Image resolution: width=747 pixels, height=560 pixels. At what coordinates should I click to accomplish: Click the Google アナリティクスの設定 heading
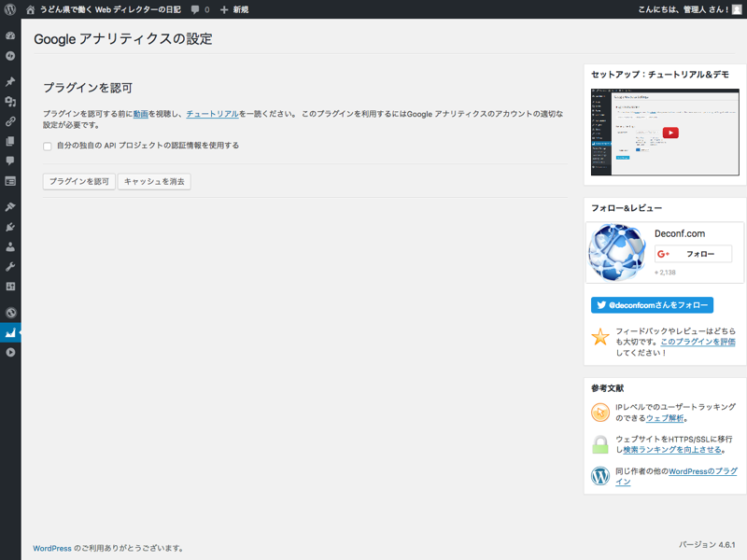point(123,39)
